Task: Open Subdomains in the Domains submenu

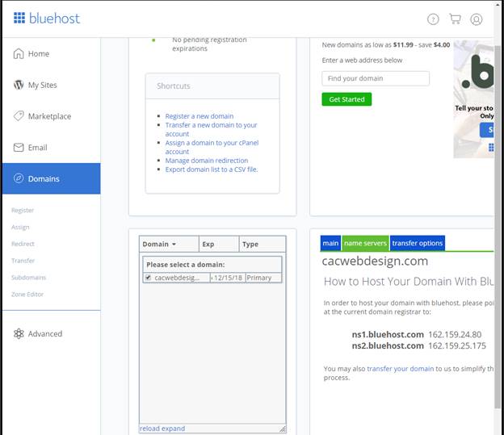Action: pos(28,278)
